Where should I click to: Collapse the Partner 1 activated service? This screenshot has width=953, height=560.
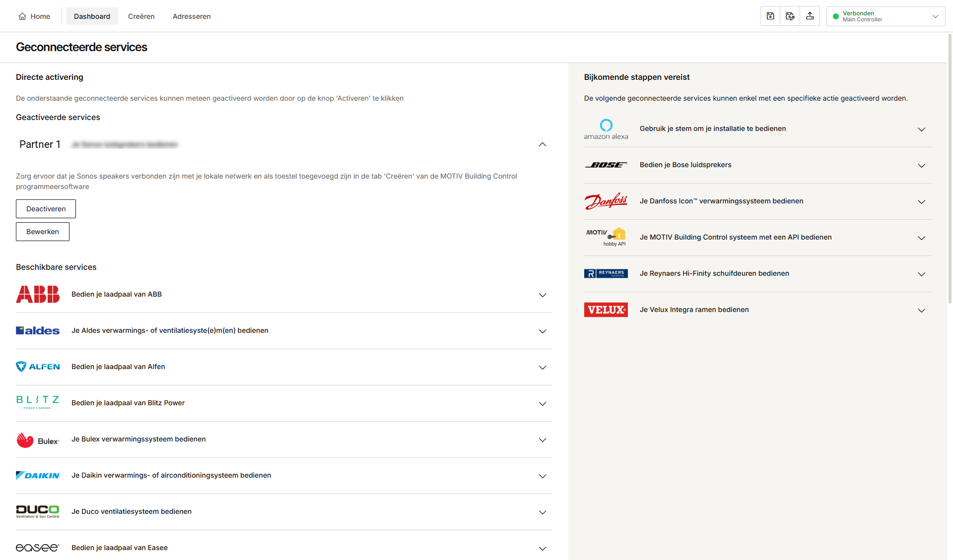[543, 144]
